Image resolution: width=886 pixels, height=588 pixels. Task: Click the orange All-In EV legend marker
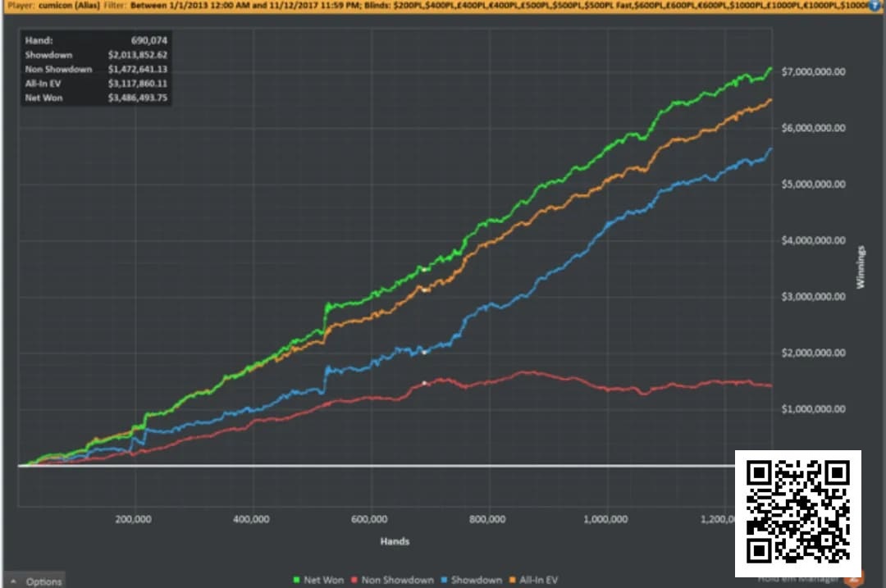pyautogui.click(x=513, y=580)
